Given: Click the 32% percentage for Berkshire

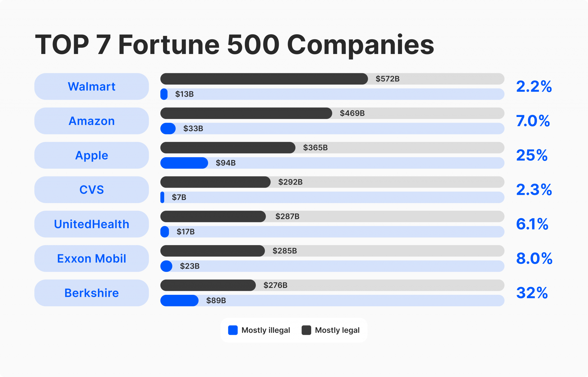Looking at the screenshot, I should (x=532, y=293).
